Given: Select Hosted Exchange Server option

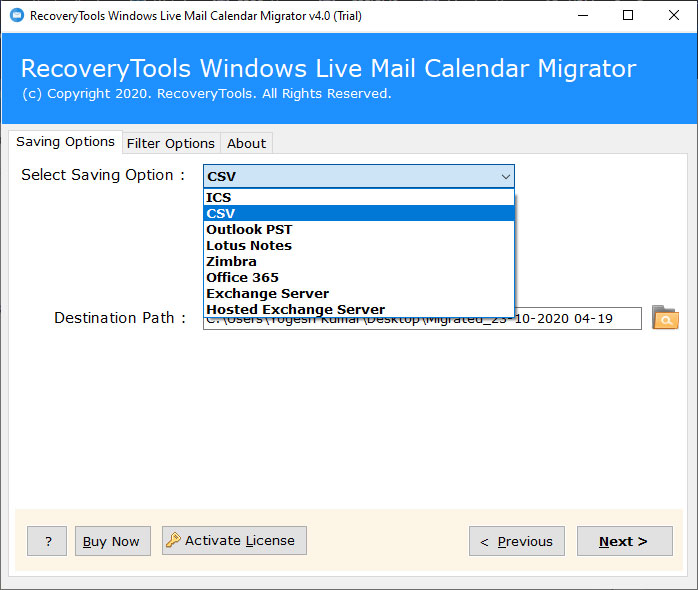Looking at the screenshot, I should (x=359, y=309).
